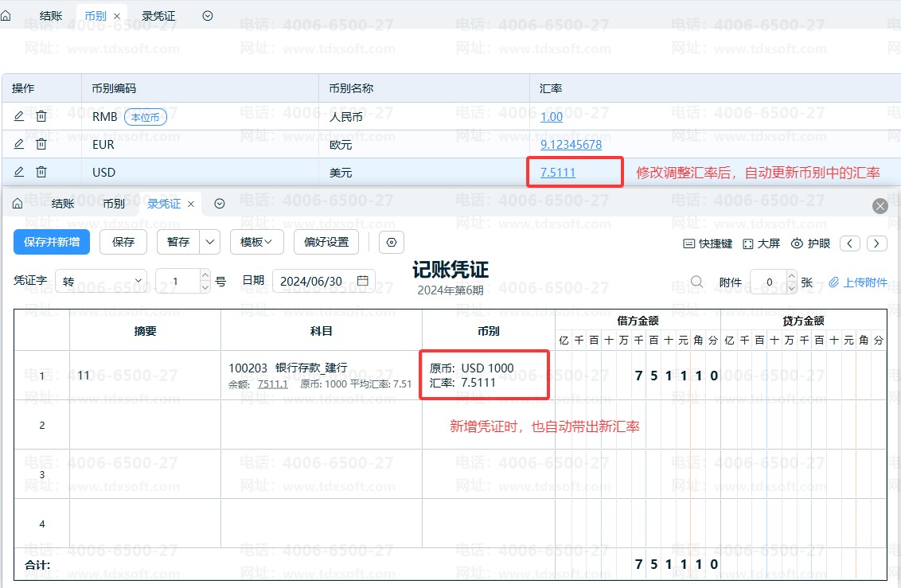Viewport: 901px width, 588px height.
Task: Click the 上传附件 link
Action: coord(858,282)
